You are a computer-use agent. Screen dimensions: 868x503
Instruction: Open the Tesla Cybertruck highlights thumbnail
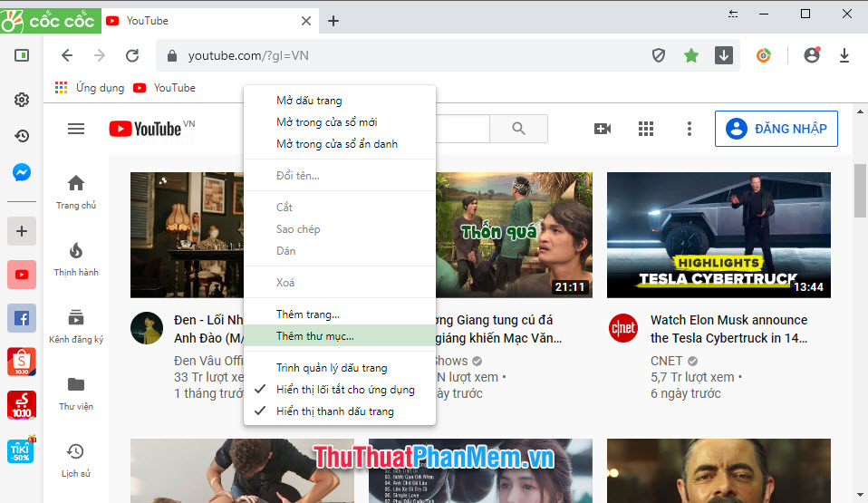point(719,235)
